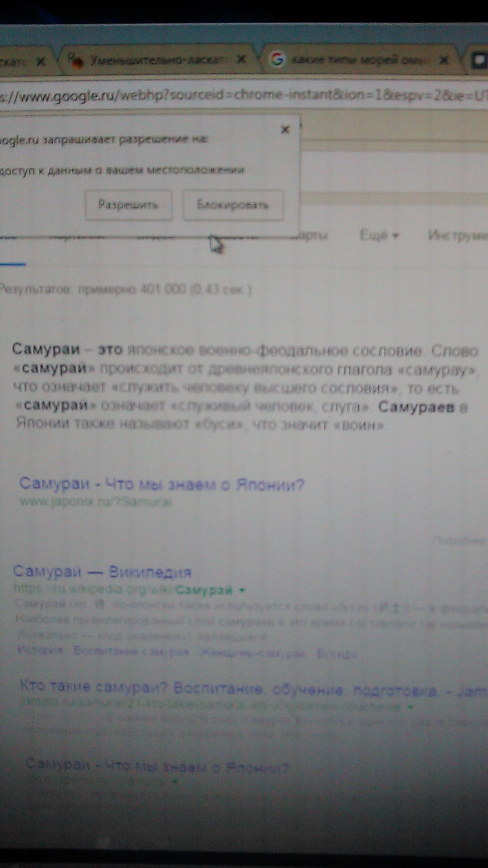Viewport: 488px width, 868px height.
Task: Close the leftmost partially visible tab
Action: [41, 61]
